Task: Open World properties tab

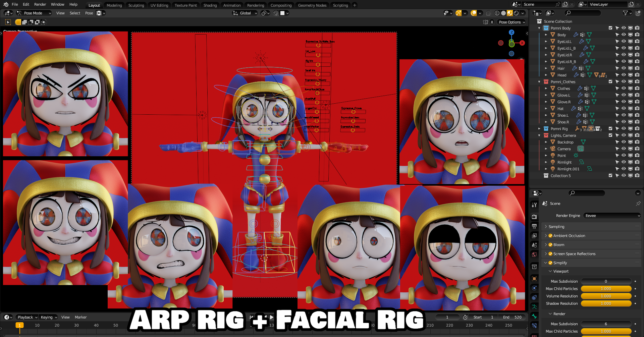Action: point(534,254)
